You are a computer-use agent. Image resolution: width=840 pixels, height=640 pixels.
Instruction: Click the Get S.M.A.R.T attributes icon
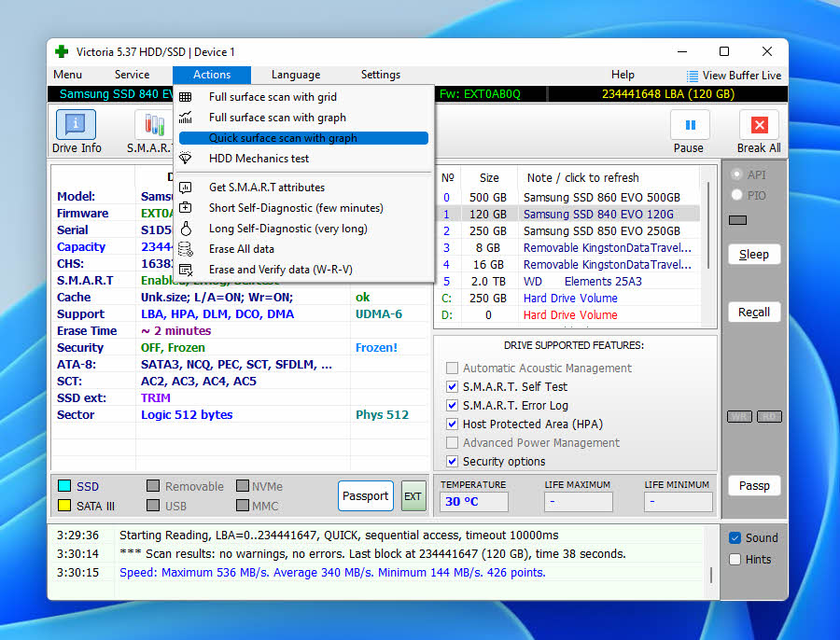186,188
